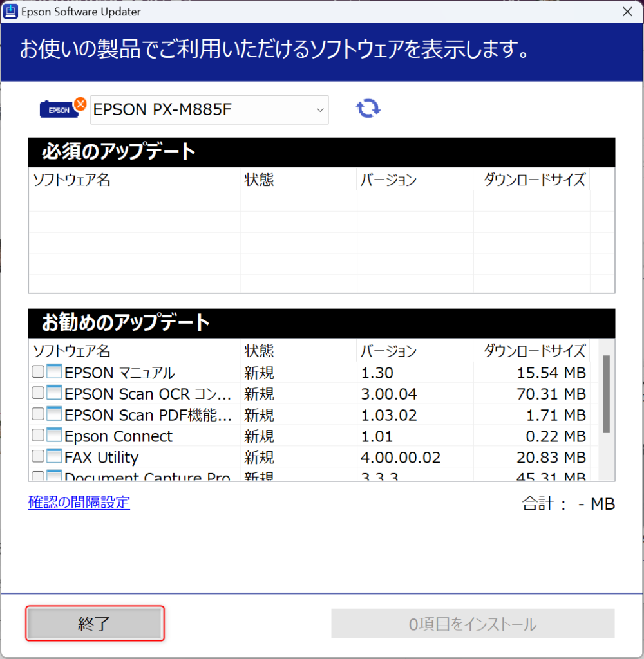
Task: Open the EPSON PX-M885F printer dropdown
Action: coord(209,109)
